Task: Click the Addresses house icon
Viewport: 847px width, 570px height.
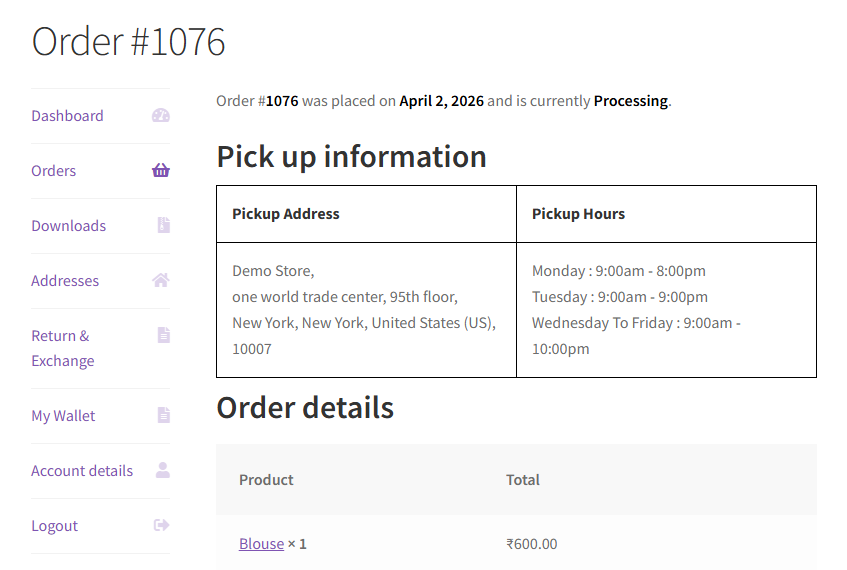Action: [x=161, y=281]
